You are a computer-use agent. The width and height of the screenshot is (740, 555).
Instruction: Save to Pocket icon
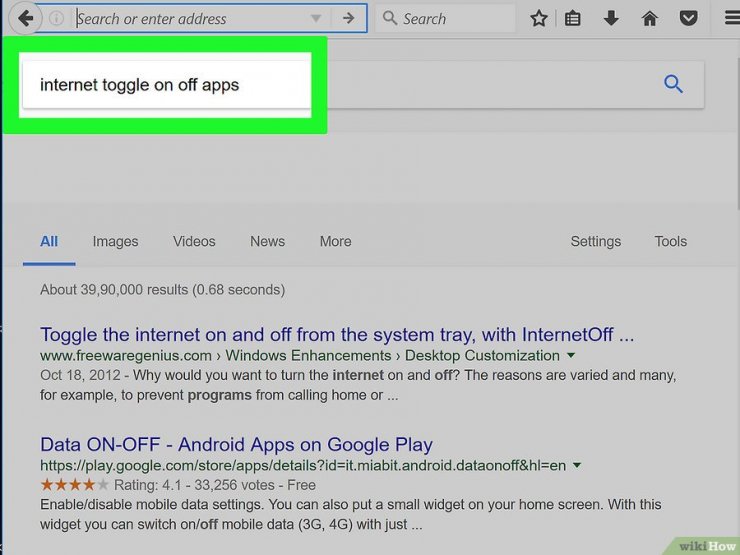click(x=689, y=18)
